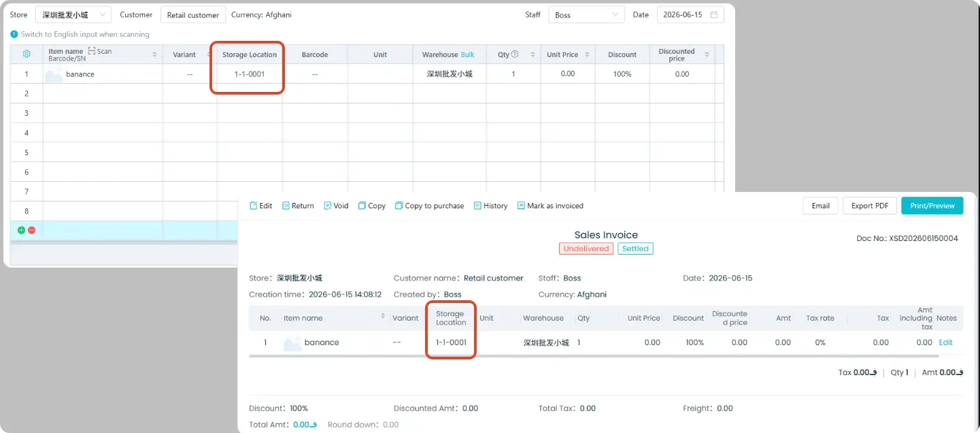This screenshot has height=433, width=980.
Task: Click the Bulk link beside Warehouse
Action: click(468, 54)
